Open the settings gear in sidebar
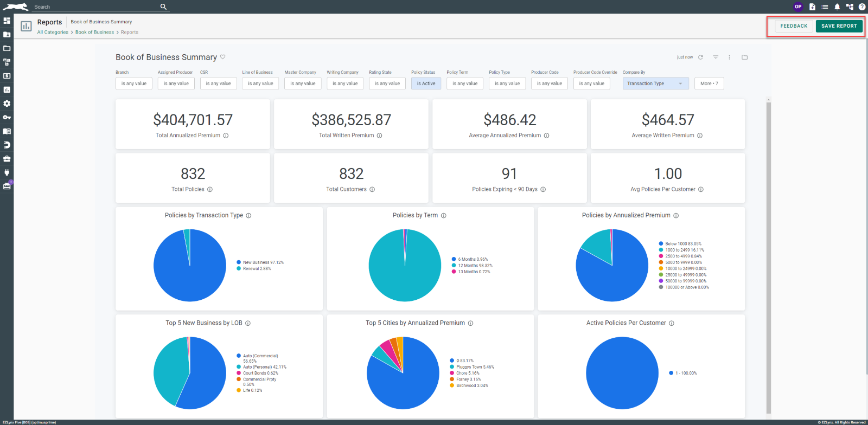 (7, 104)
